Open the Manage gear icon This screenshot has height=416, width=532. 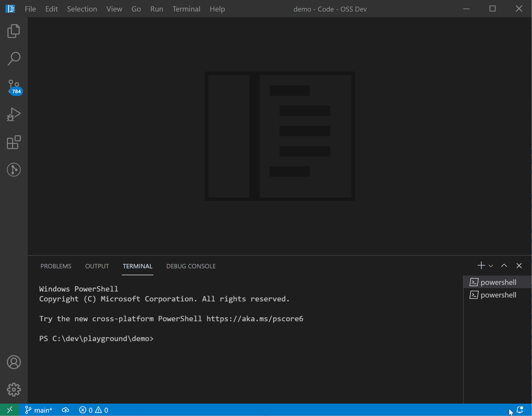14,390
